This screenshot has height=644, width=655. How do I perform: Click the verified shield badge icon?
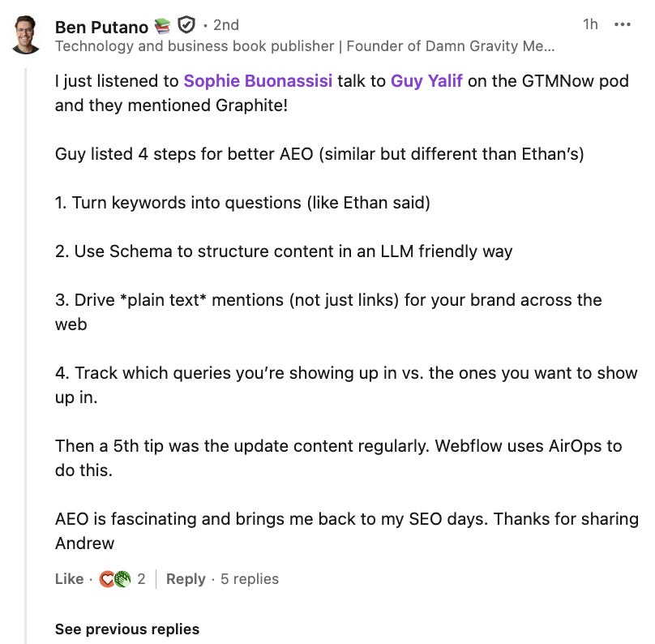tap(186, 25)
